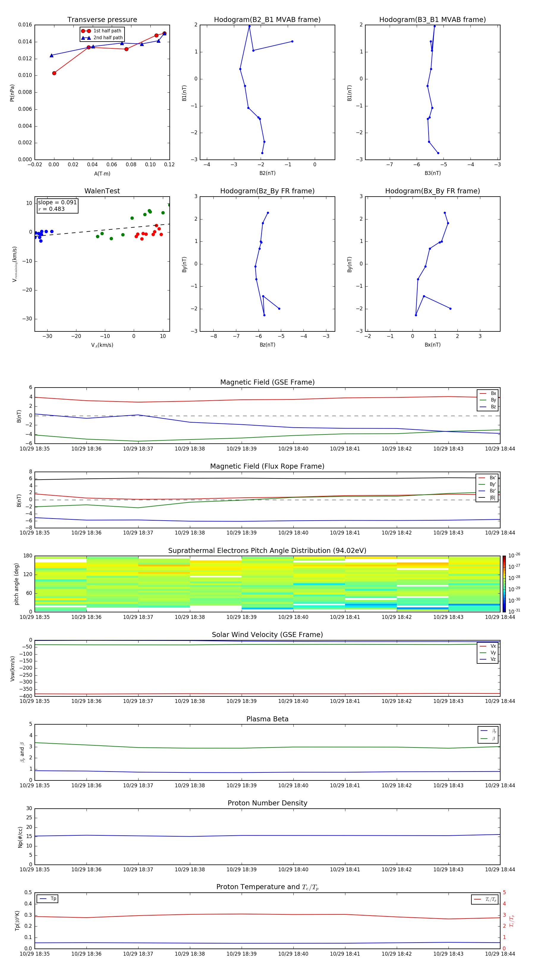Click the Suprathermal Electrons Pitch Angle Distribution title

pyautogui.click(x=267, y=551)
